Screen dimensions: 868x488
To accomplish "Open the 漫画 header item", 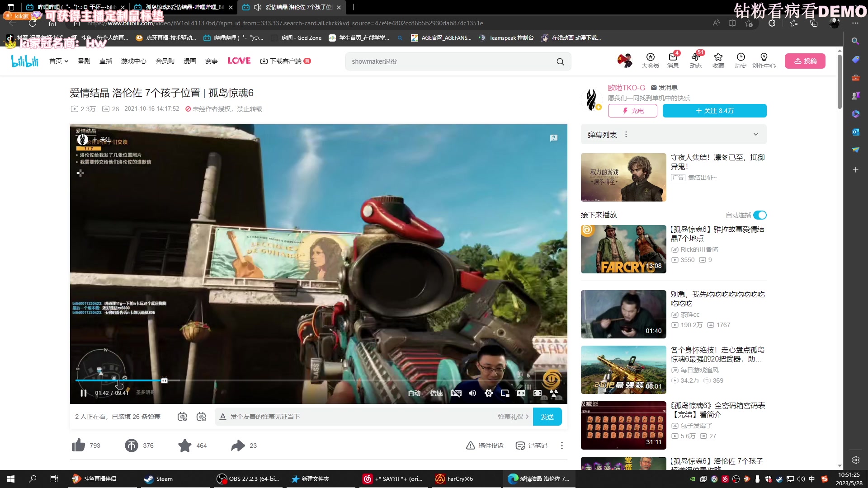I will [x=189, y=61].
